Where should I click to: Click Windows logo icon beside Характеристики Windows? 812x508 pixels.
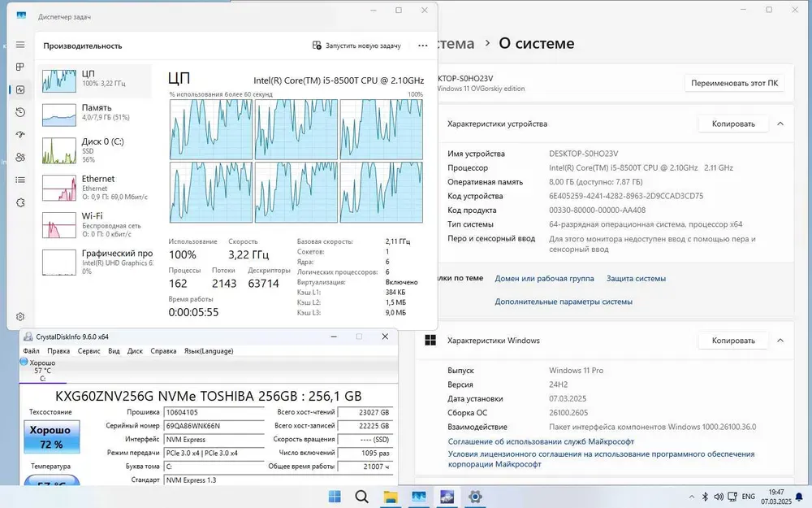[x=430, y=340]
